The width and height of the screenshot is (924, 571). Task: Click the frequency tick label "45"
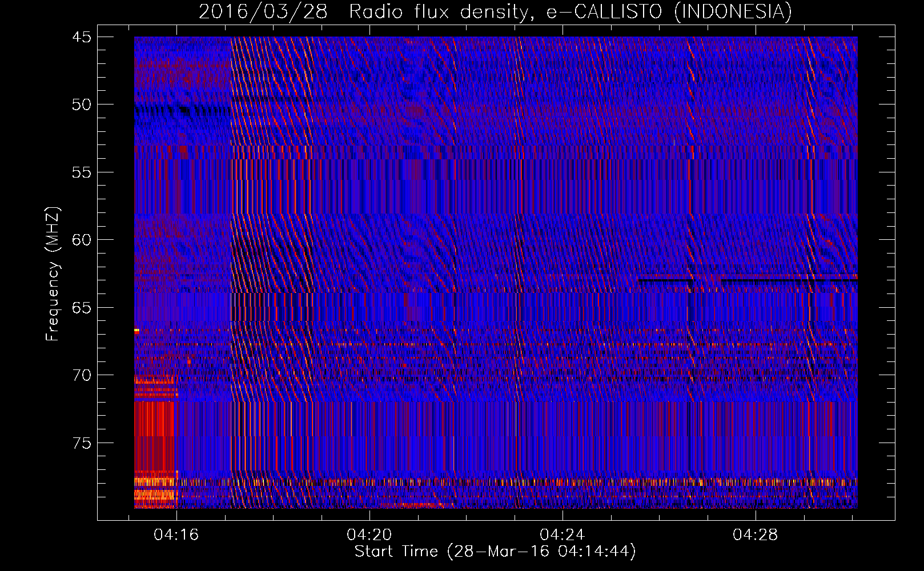82,37
